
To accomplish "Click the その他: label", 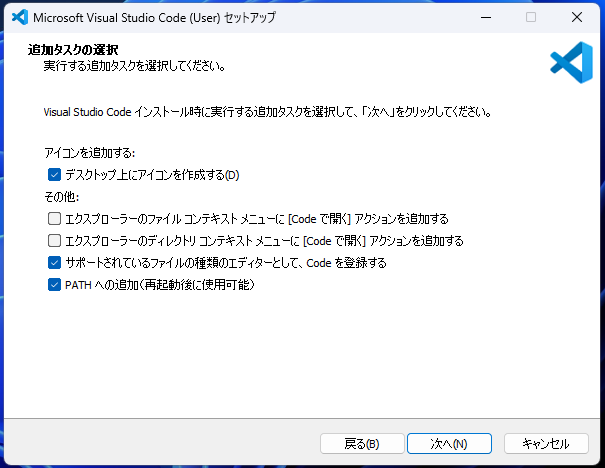I will pos(62,197).
